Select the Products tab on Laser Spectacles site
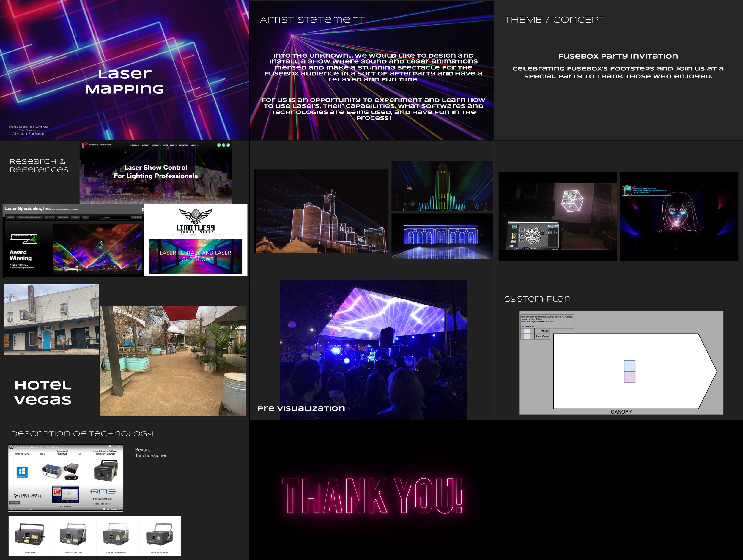 coord(50,217)
